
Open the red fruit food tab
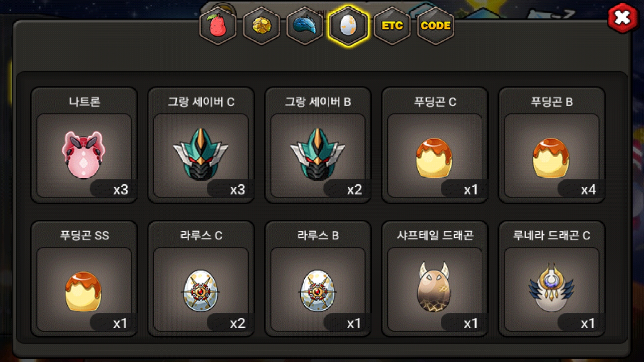(x=218, y=26)
